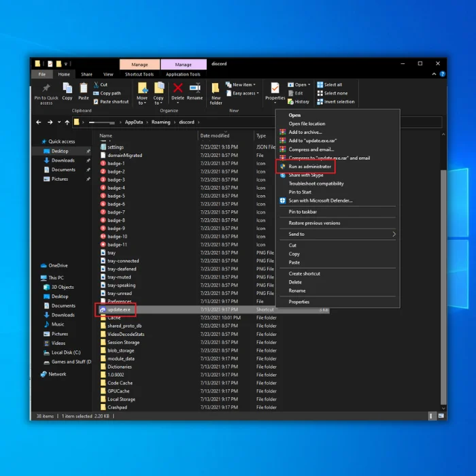Select the Crashpad folder
Screen dimensions: 476x476
pyautogui.click(x=117, y=407)
